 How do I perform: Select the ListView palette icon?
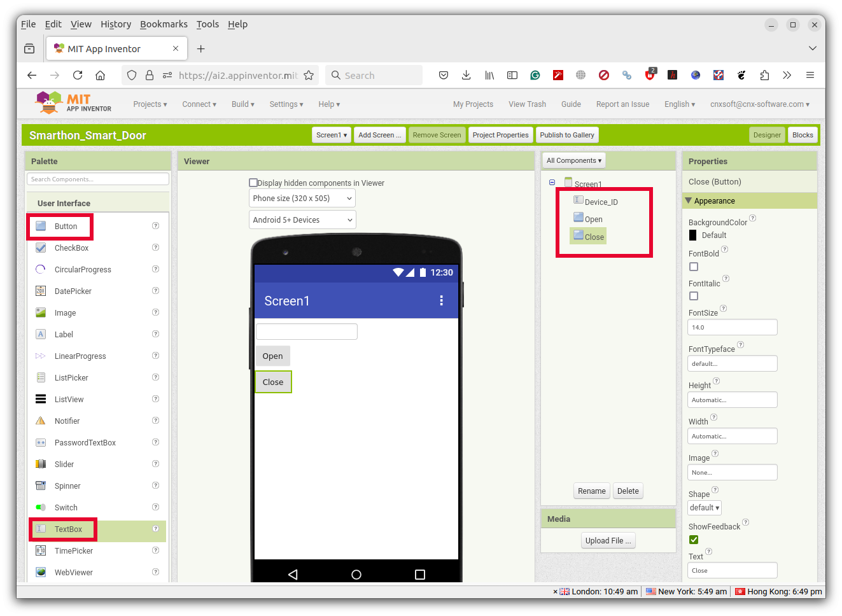(41, 399)
